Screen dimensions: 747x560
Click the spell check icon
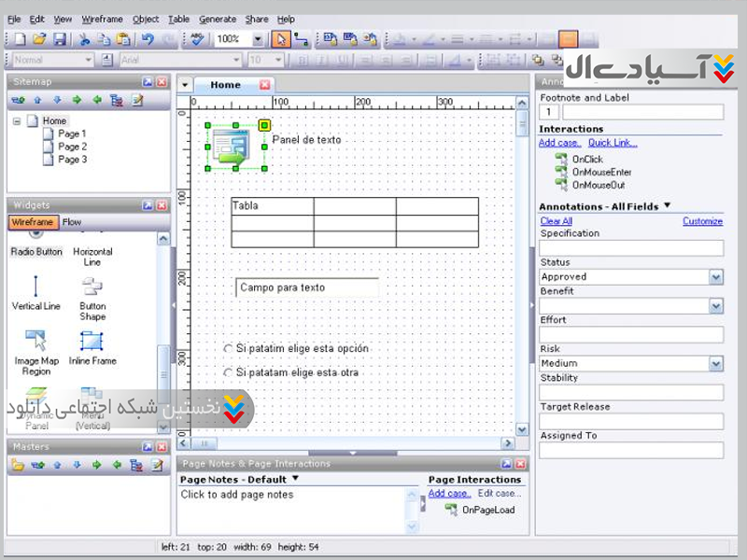click(196, 39)
